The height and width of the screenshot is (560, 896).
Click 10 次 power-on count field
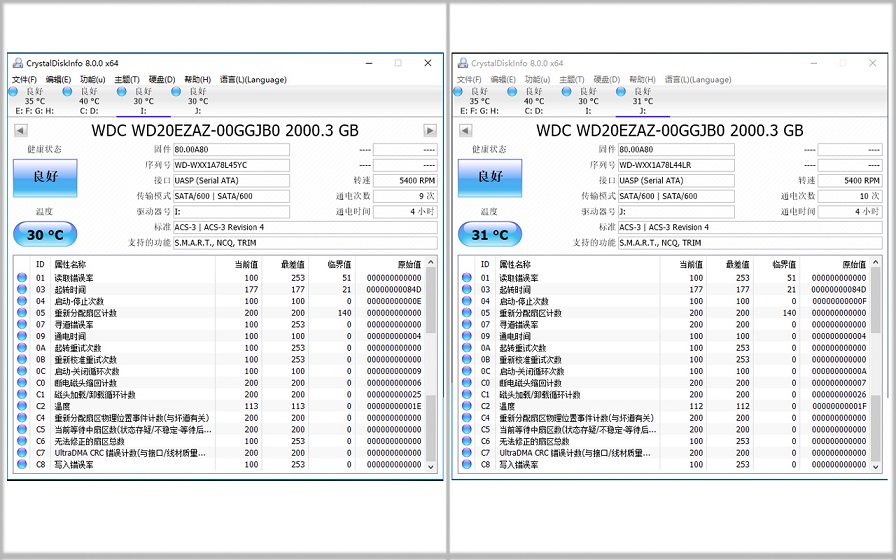click(850, 196)
